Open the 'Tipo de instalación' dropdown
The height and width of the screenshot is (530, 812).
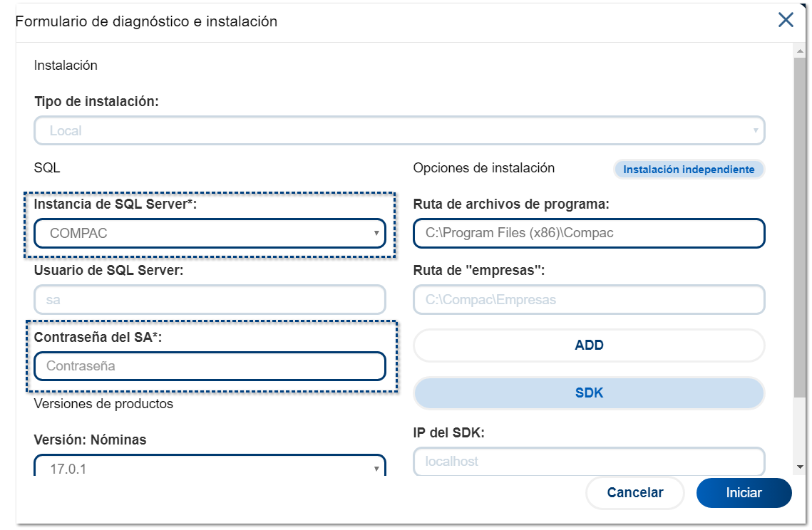pyautogui.click(x=399, y=131)
